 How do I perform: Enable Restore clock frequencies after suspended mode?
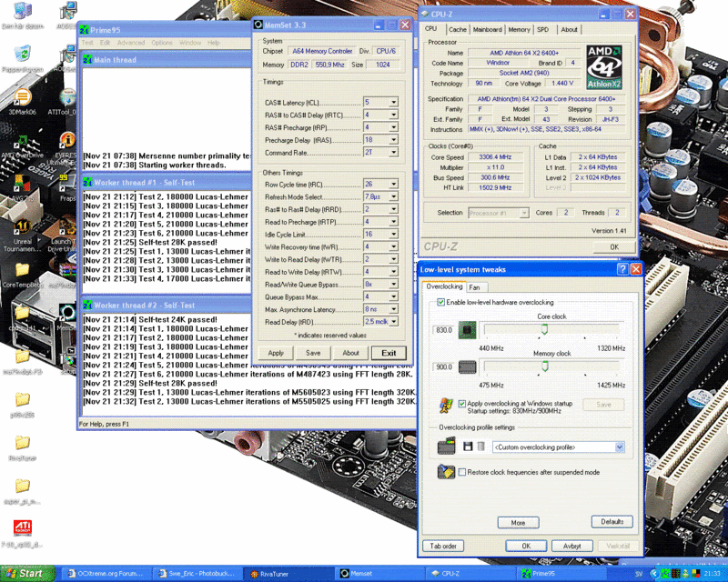pos(462,472)
